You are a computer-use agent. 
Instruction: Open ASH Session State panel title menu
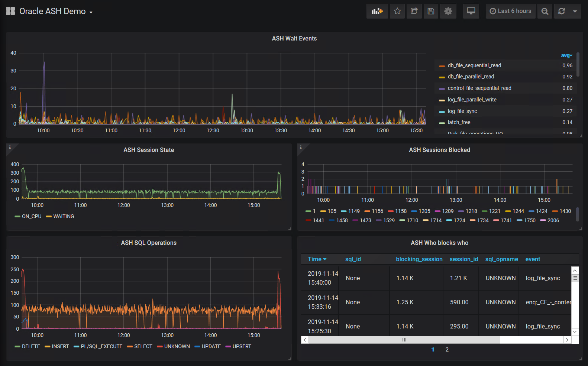pos(149,150)
